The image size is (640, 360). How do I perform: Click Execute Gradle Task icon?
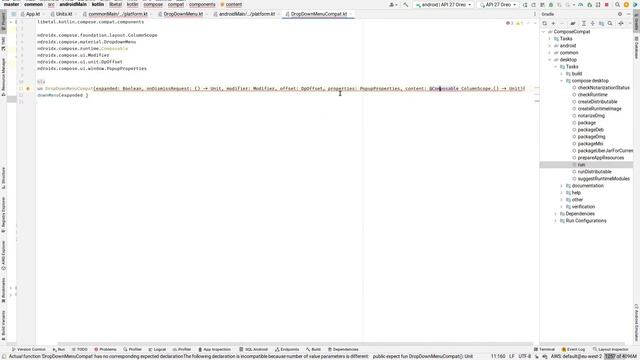(x=573, y=23)
